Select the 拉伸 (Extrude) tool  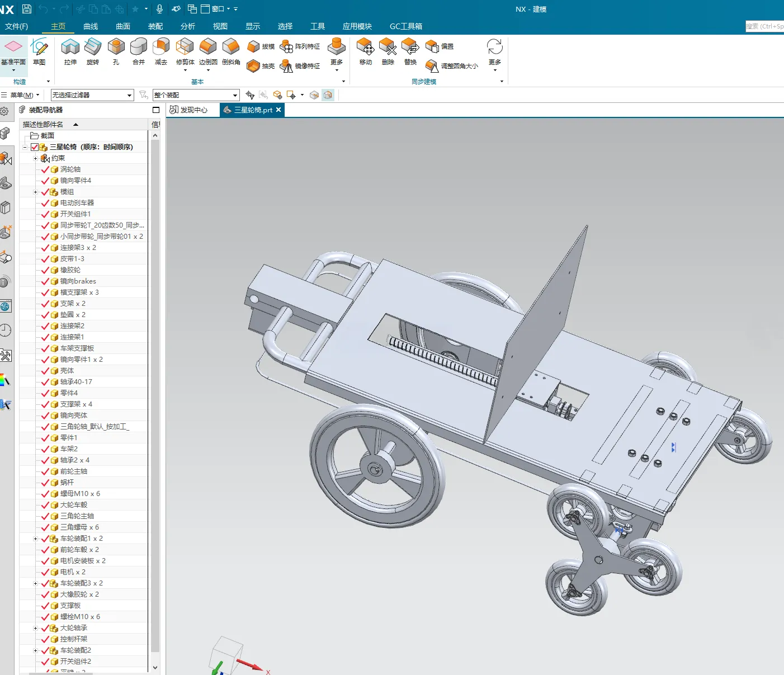click(70, 52)
